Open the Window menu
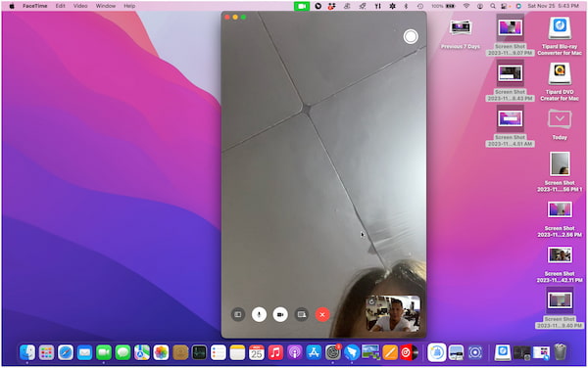The width and height of the screenshot is (588, 368). click(x=106, y=6)
